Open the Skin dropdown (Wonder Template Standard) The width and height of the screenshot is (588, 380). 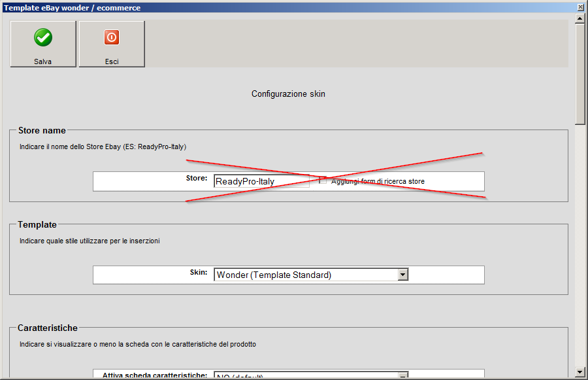(x=311, y=275)
